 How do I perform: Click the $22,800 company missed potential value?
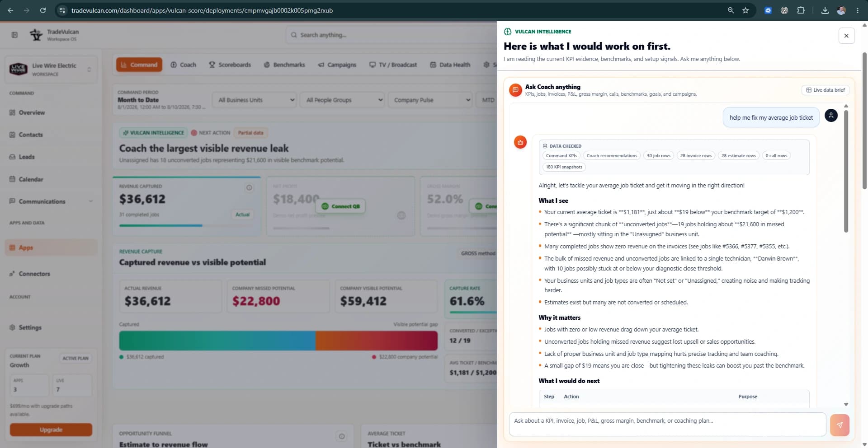tap(256, 301)
